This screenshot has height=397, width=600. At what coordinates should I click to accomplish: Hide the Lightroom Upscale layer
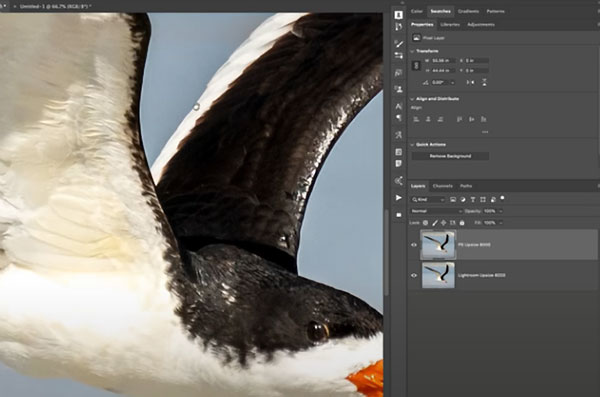[x=414, y=275]
